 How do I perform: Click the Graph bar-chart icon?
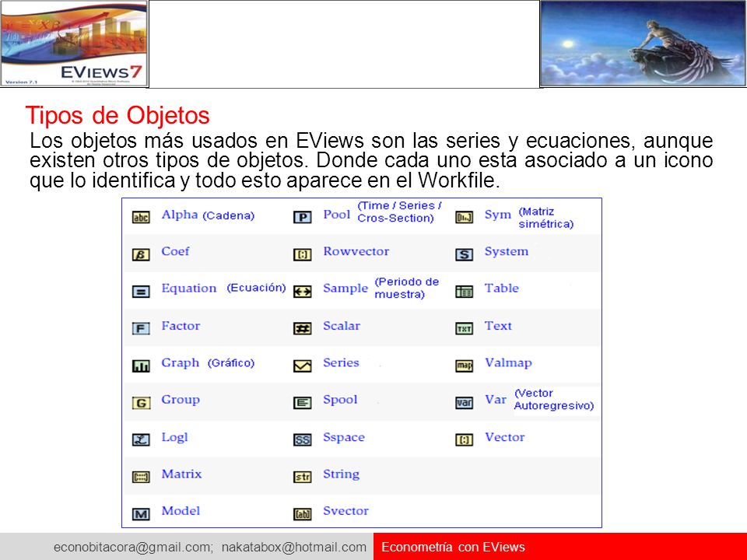coord(141,366)
